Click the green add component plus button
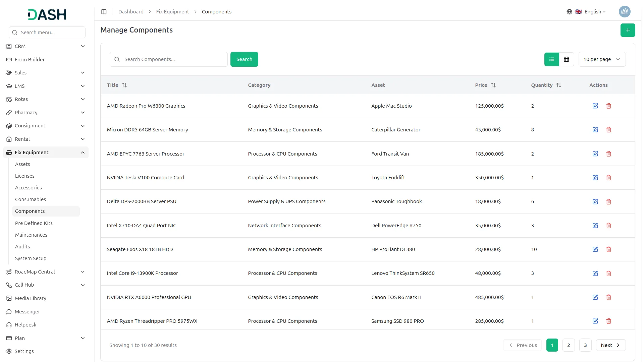 [627, 30]
